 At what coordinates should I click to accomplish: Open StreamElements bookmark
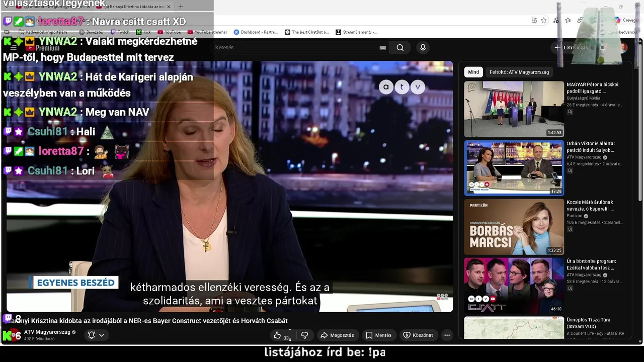[x=356, y=32]
